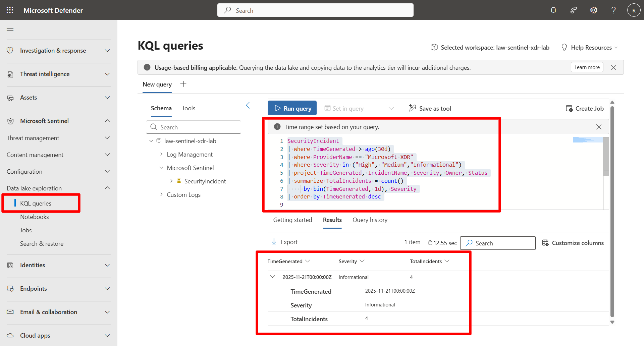This screenshot has height=346, width=644.
Task: Open Jobs in sidebar
Action: tap(26, 230)
